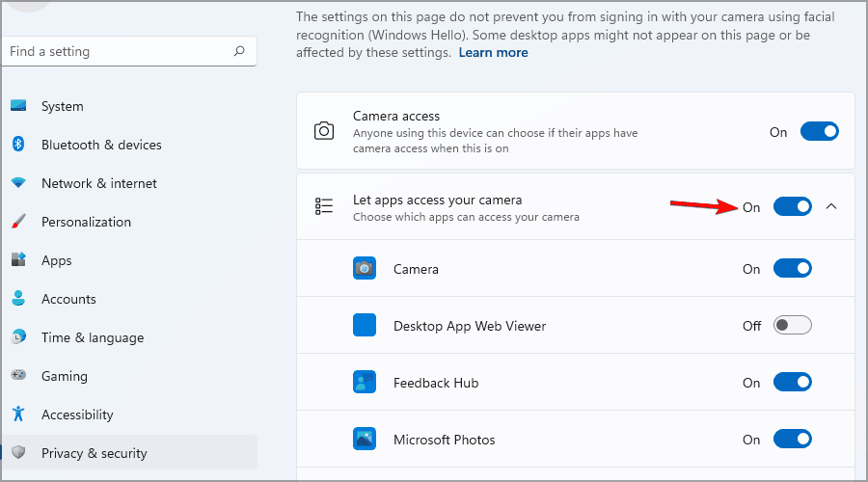Click the Bluetooth sidebar icon
The image size is (868, 482).
(18, 145)
